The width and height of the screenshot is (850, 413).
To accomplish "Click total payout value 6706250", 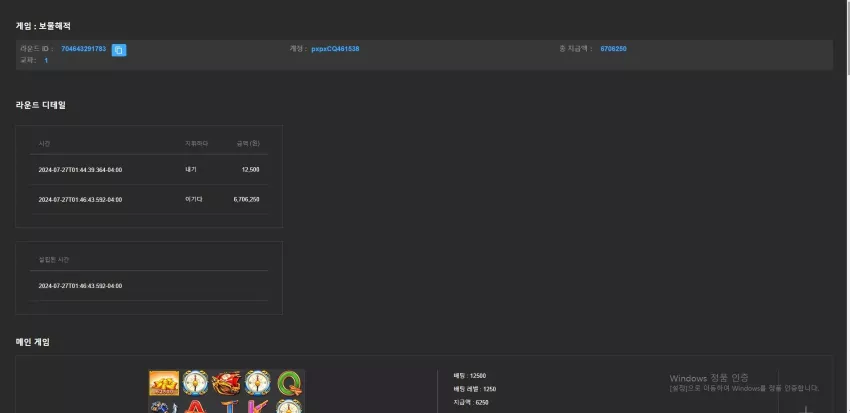I will click(x=613, y=49).
